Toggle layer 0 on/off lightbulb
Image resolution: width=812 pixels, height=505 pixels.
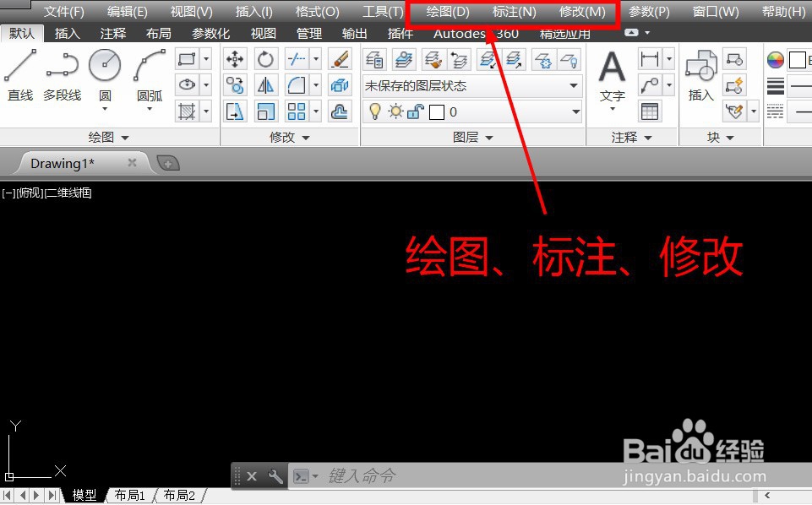click(375, 111)
